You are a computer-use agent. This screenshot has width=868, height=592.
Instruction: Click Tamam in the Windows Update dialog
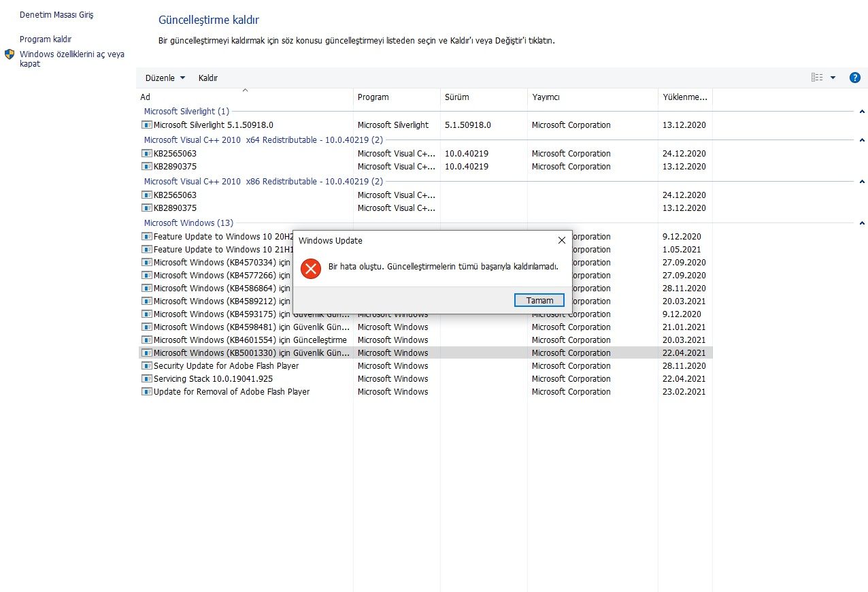coord(539,300)
